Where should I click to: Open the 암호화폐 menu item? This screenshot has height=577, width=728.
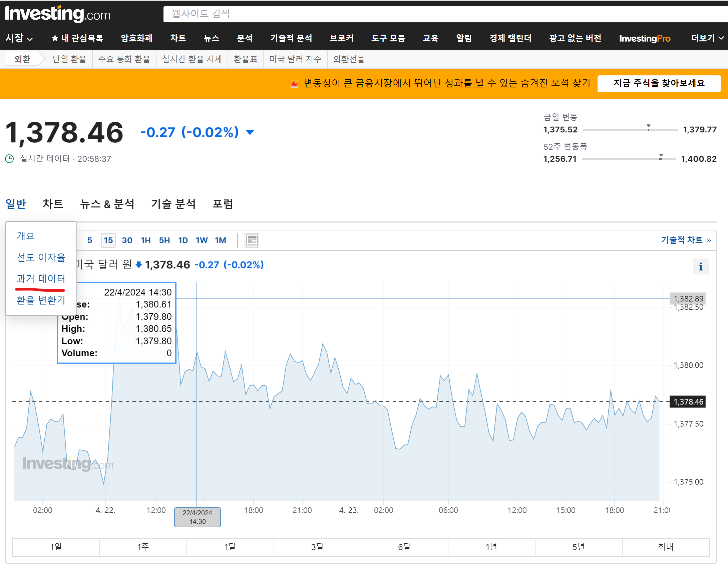(x=136, y=38)
